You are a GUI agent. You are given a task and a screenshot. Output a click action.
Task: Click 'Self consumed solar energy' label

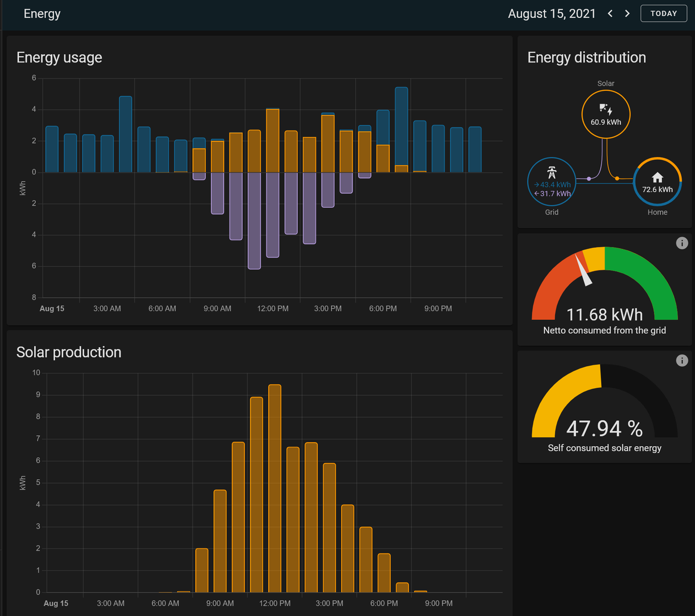[x=605, y=448]
